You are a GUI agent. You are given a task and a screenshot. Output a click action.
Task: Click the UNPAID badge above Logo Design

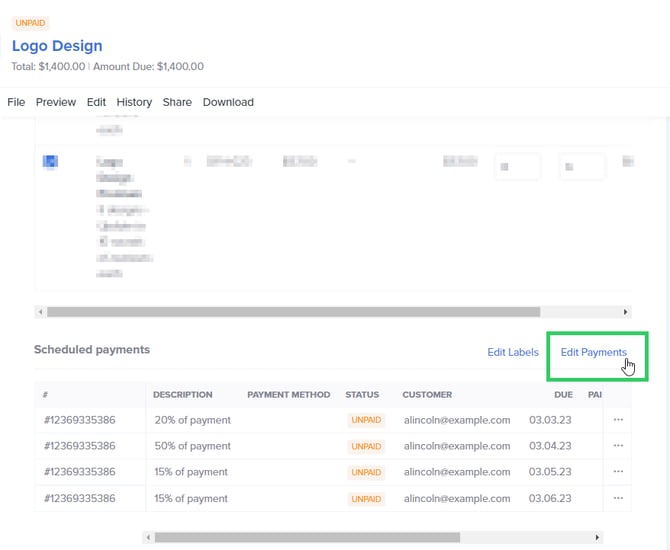pos(30,23)
